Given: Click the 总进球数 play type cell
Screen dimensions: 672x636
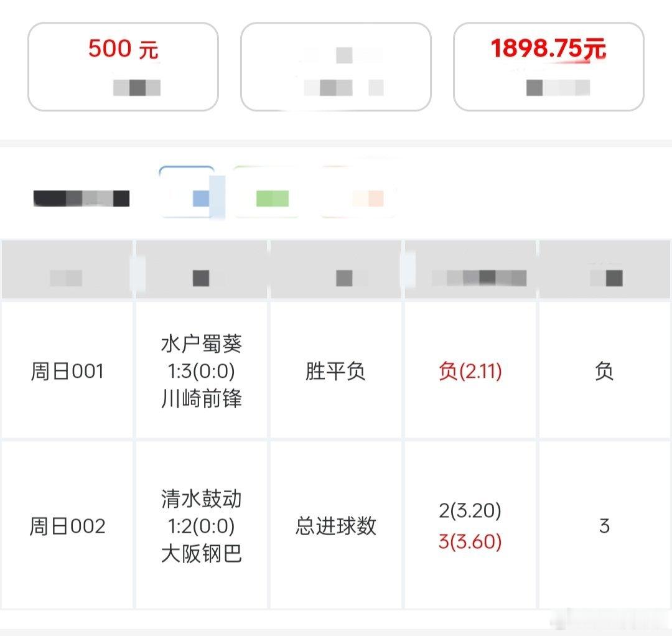Looking at the screenshot, I should pyautogui.click(x=335, y=526).
